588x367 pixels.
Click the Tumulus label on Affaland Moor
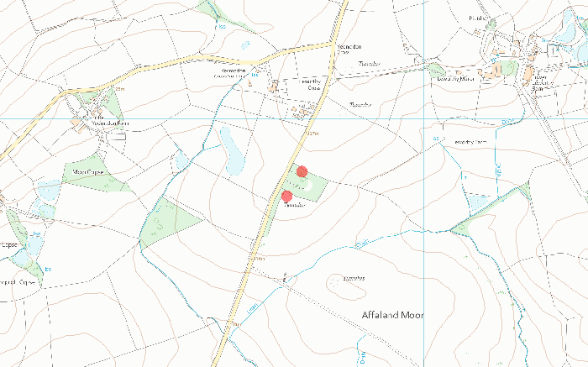coord(354,278)
